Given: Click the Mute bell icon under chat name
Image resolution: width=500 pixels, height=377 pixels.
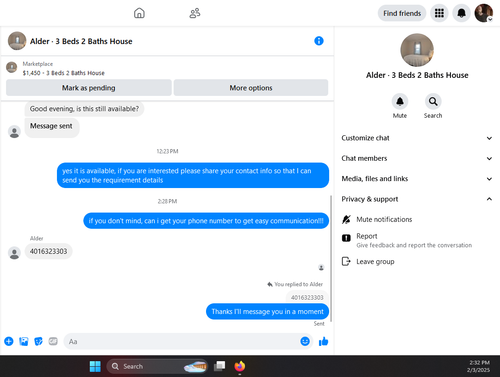Looking at the screenshot, I should [400, 101].
